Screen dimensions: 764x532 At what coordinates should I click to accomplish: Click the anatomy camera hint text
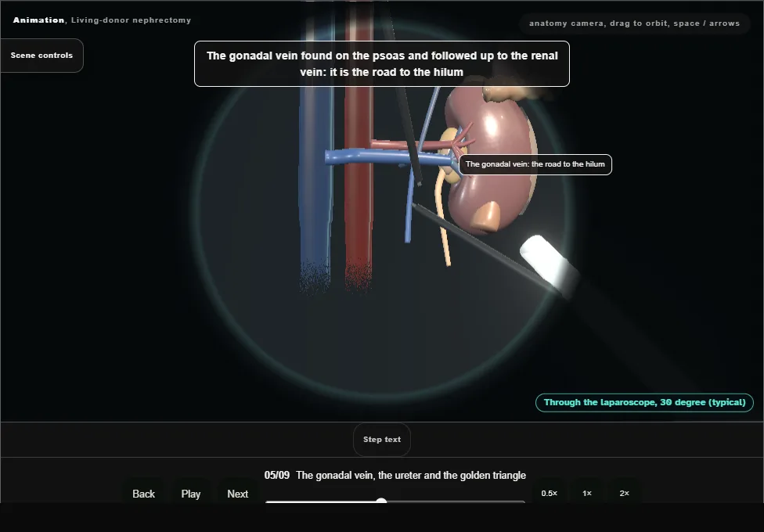pyautogui.click(x=634, y=23)
